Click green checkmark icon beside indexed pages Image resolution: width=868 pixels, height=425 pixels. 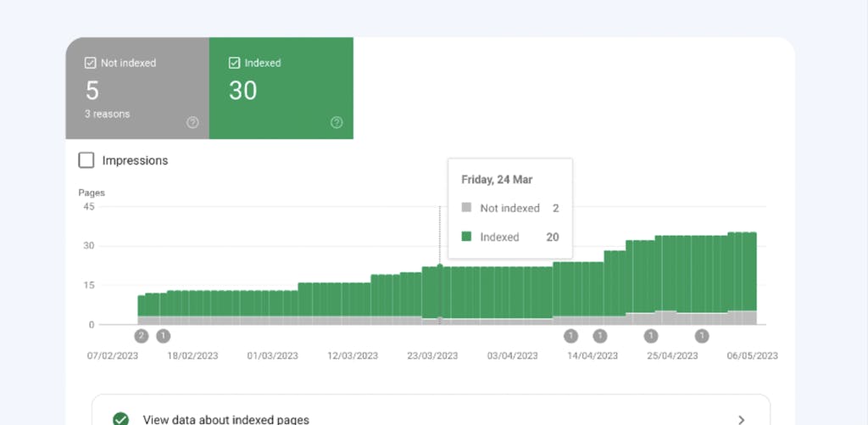[121, 419]
